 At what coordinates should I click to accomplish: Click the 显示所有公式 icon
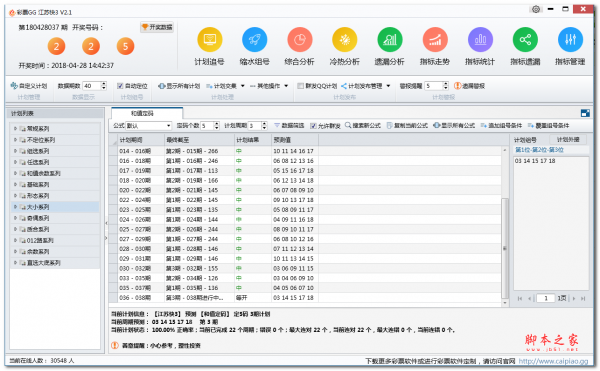point(436,125)
